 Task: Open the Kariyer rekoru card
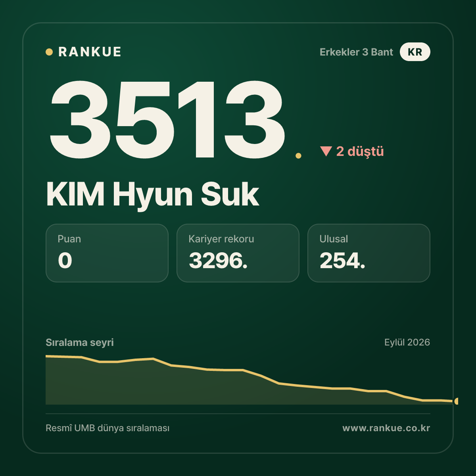238,253
